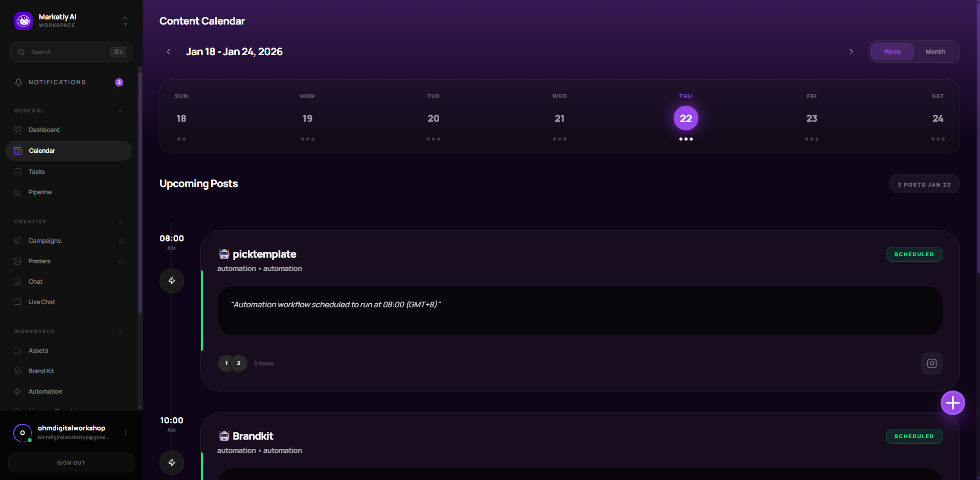Click the lightning automation icon at 08:00
Viewport: 980px width, 480px height.
(171, 280)
